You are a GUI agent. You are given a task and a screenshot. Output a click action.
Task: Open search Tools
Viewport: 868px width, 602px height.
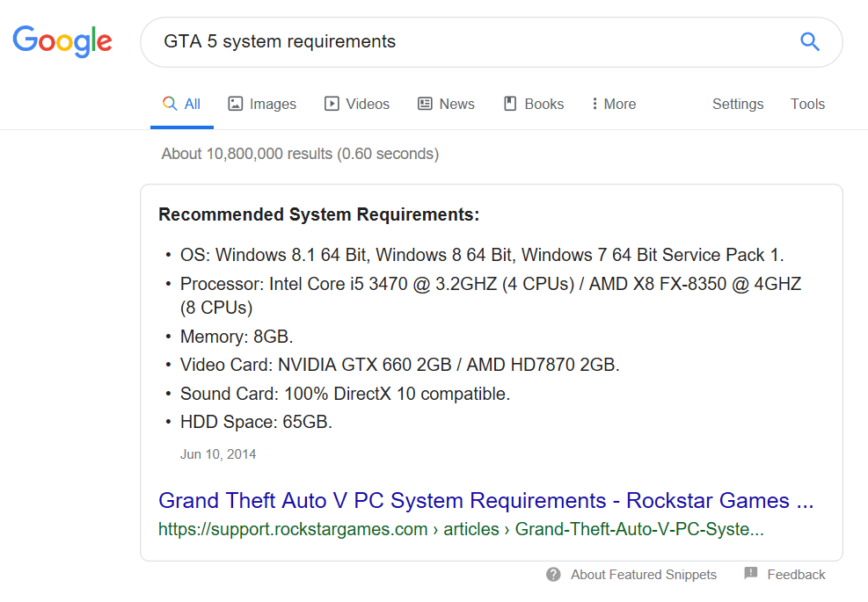[807, 104]
